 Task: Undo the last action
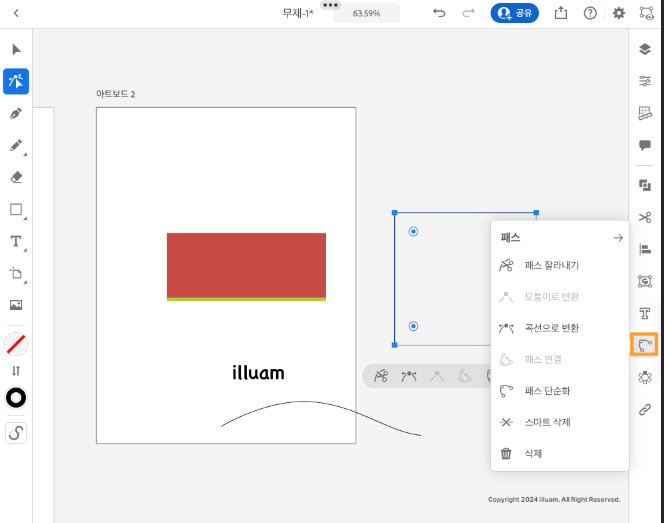coord(439,13)
